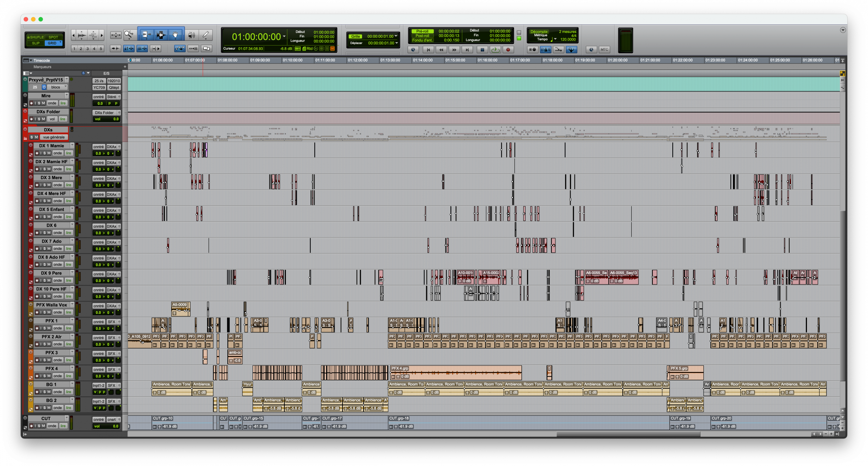Image resolution: width=868 pixels, height=466 pixels.
Task: Choose the Pencil tool
Action: pyautogui.click(x=205, y=35)
